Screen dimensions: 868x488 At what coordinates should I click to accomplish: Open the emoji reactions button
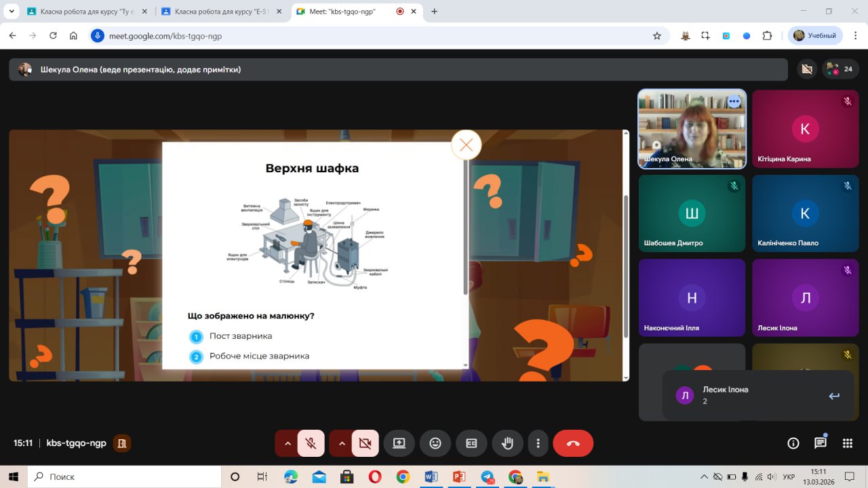(435, 443)
